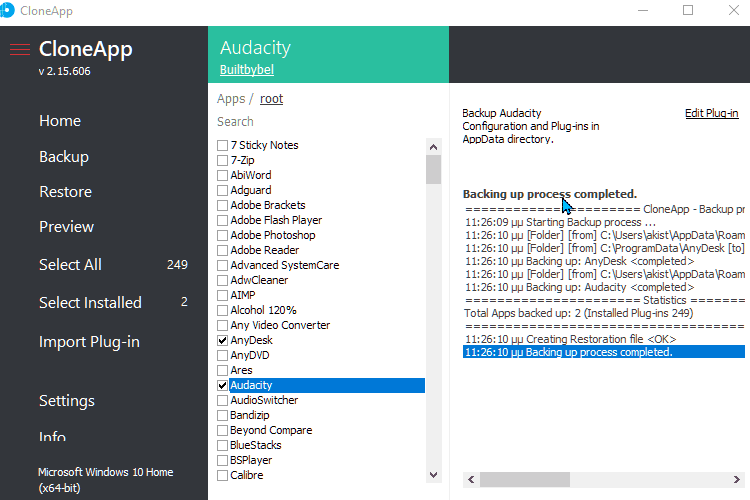The width and height of the screenshot is (750, 500).
Task: Minimize the CloneApp window
Action: pyautogui.click(x=643, y=10)
